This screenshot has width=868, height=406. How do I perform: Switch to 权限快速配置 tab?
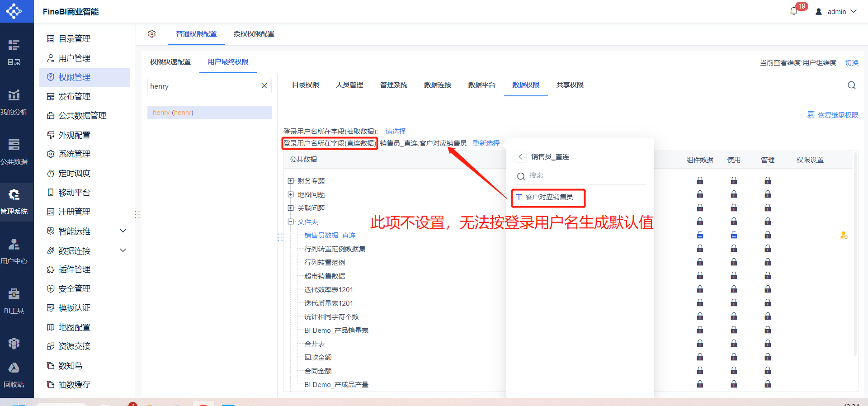pos(170,62)
